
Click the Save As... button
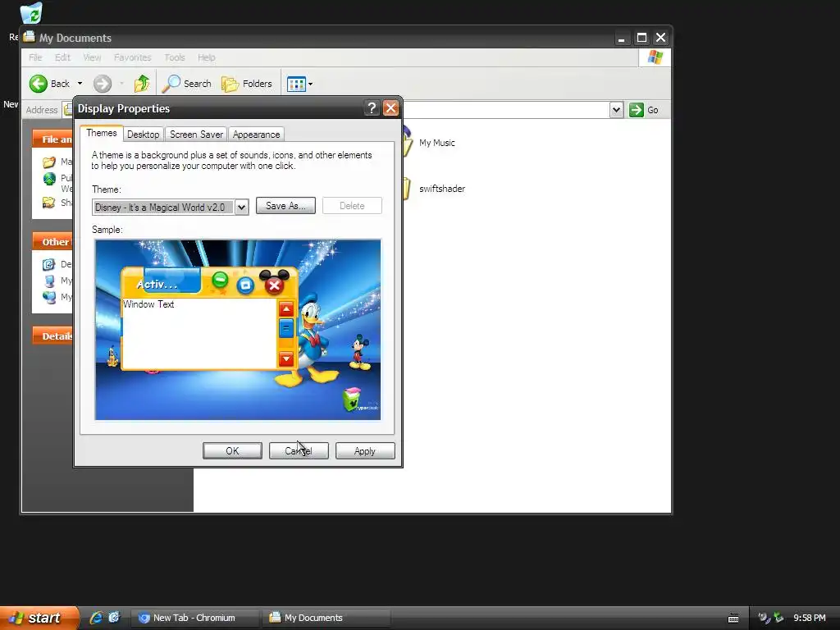(285, 206)
